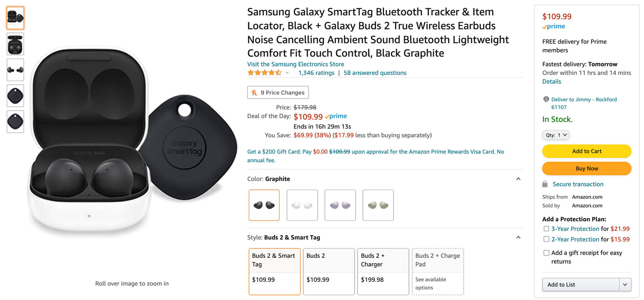Click the Honey price changes icon
The image size is (644, 300).
[254, 93]
